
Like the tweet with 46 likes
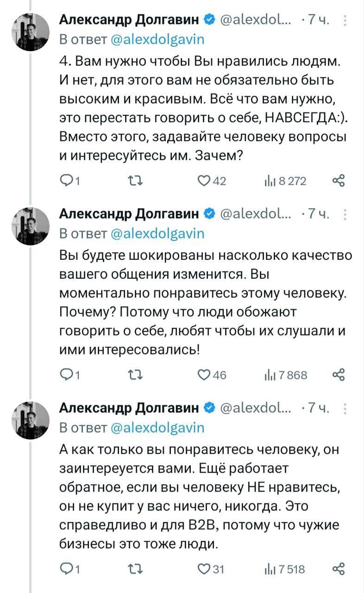pos(204,375)
